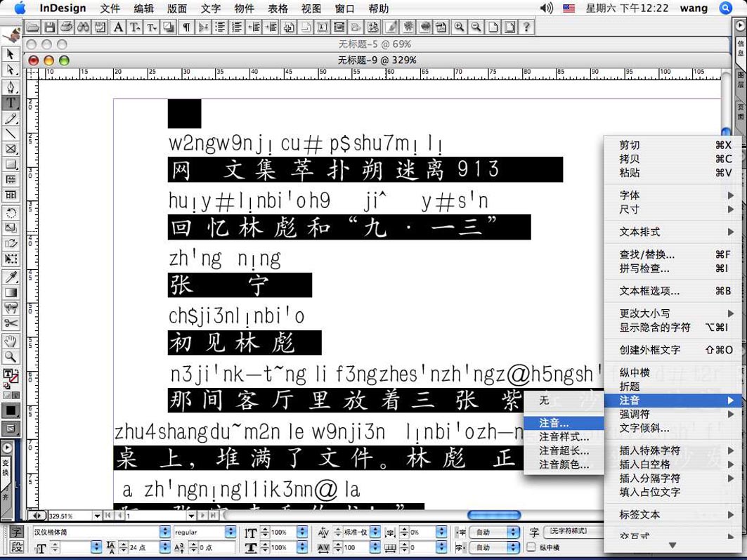Select the Pen tool in toolbox
Screen dimensions: 747x560
tap(11, 87)
